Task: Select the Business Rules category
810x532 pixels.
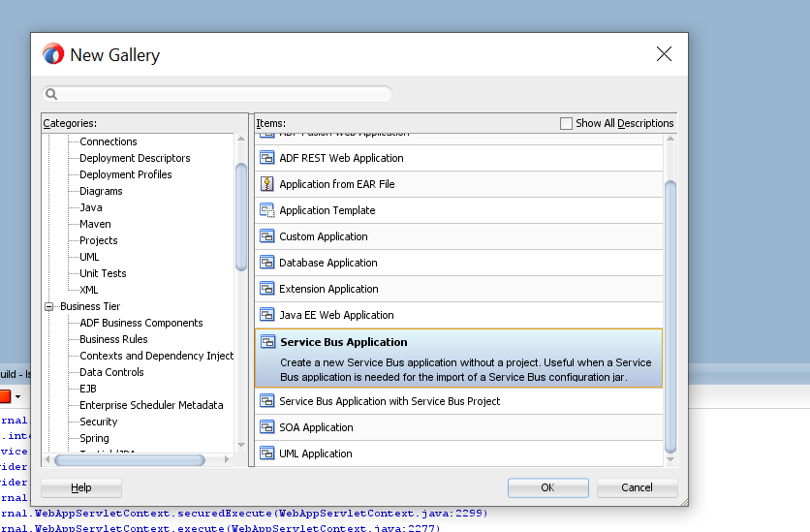Action: point(113,340)
